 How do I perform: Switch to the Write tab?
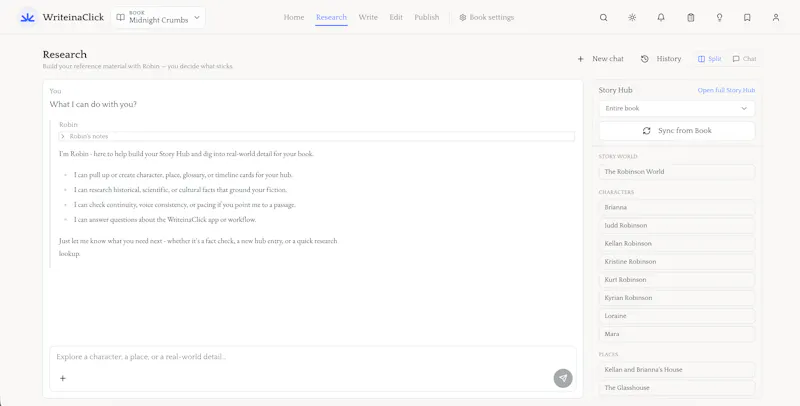click(x=368, y=17)
